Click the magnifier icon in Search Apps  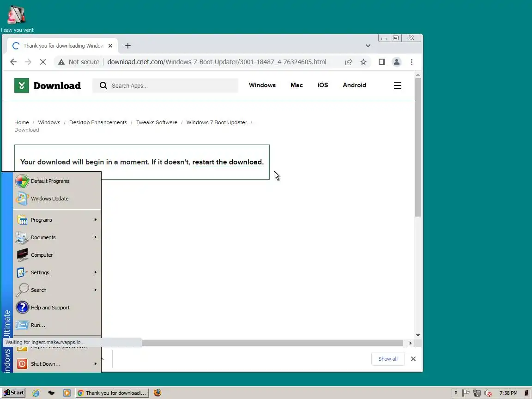103,85
